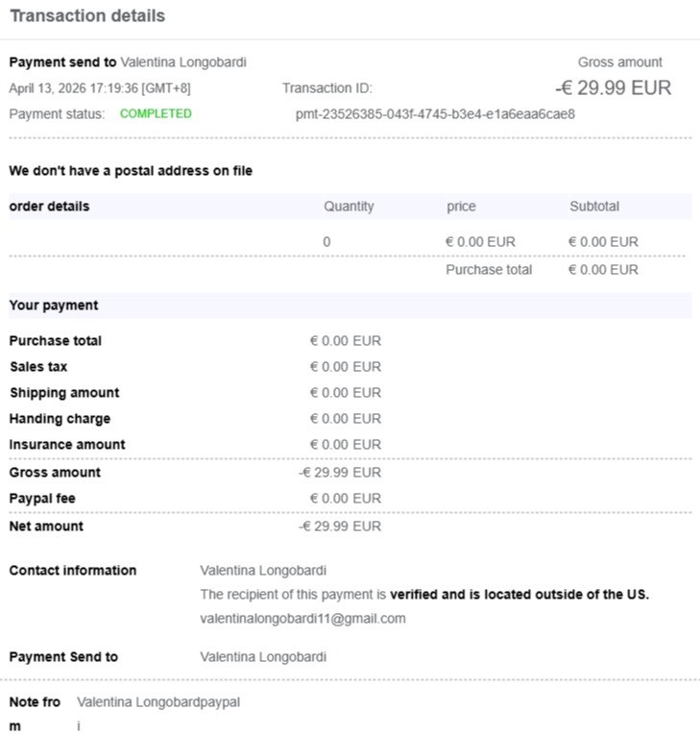Click the Sales tax row label
This screenshot has width=700, height=735.
click(38, 367)
